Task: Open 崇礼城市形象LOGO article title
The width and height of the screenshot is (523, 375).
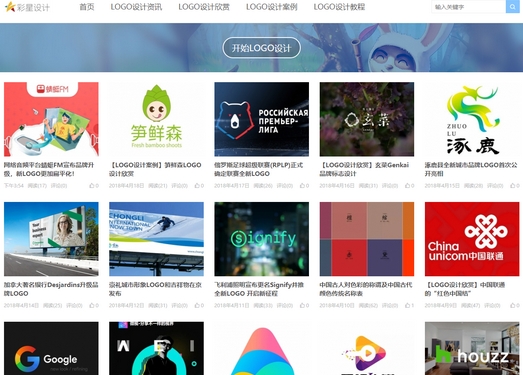Action: coord(155,289)
